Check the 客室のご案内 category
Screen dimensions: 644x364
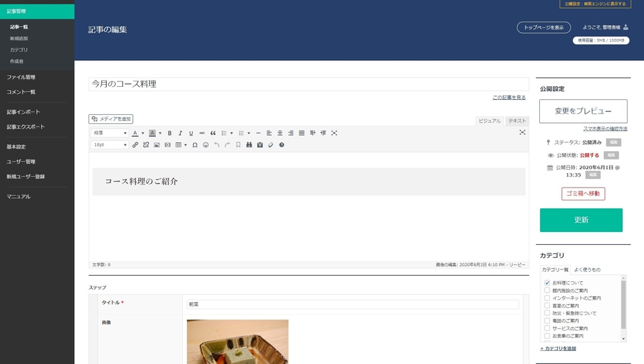tap(547, 305)
